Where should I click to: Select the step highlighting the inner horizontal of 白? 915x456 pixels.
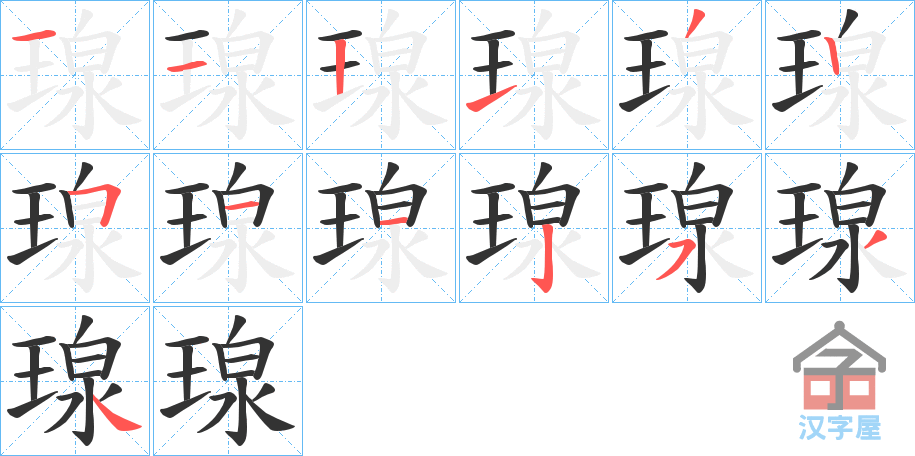pyautogui.click(x=228, y=228)
